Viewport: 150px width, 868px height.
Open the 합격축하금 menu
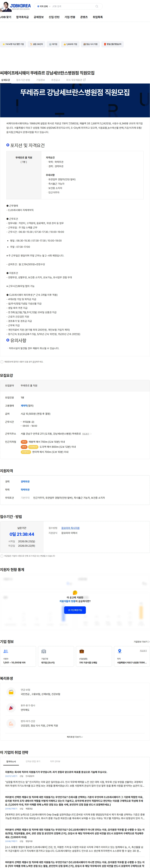click(x=22, y=17)
